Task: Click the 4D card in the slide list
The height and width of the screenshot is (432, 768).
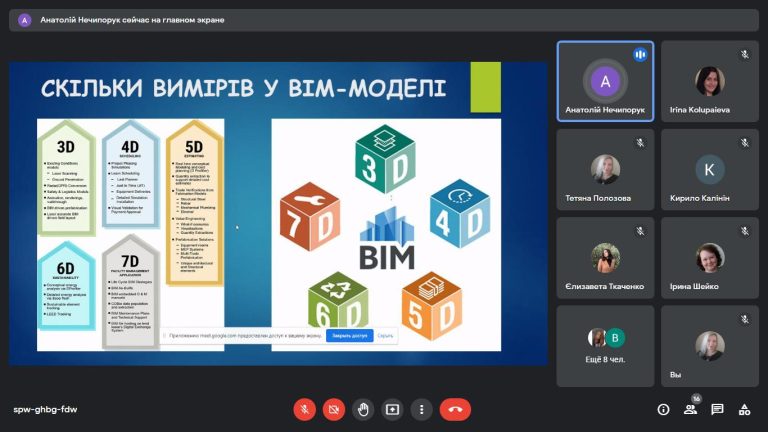Action: [x=130, y=174]
